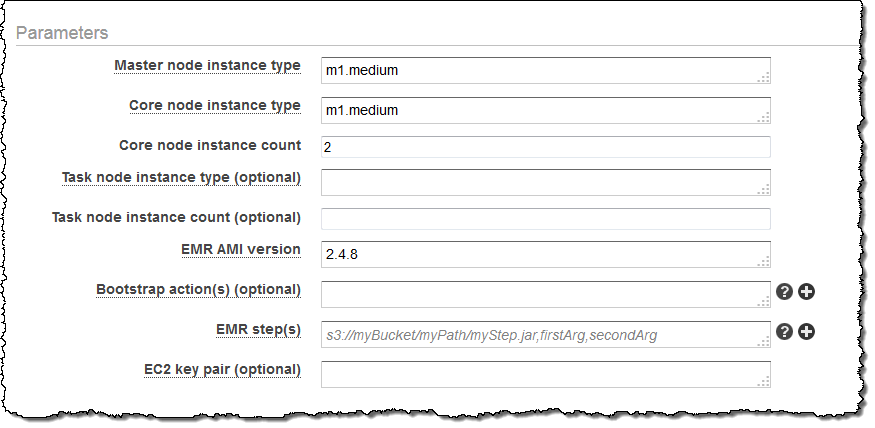
Task: Click resize grip of Master node type field
Action: [764, 77]
